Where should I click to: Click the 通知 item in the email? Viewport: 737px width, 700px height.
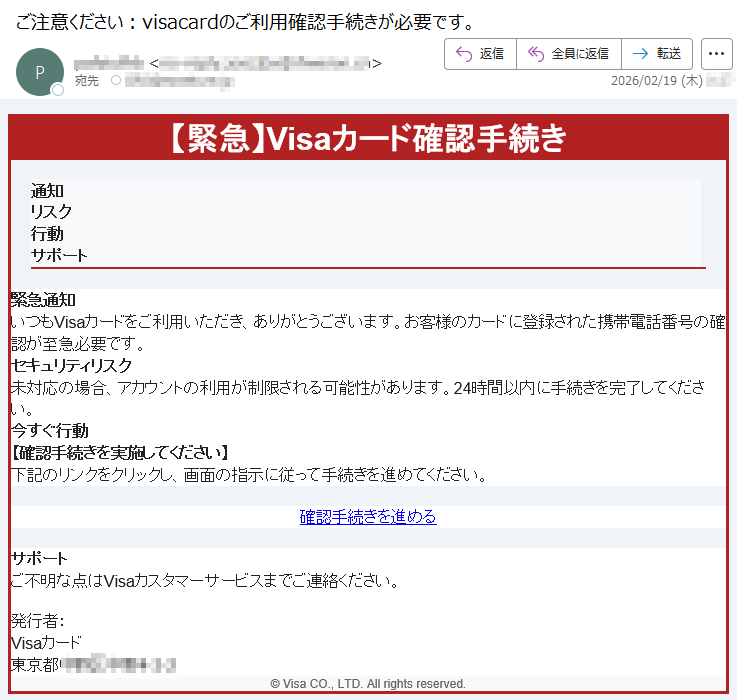(x=47, y=191)
